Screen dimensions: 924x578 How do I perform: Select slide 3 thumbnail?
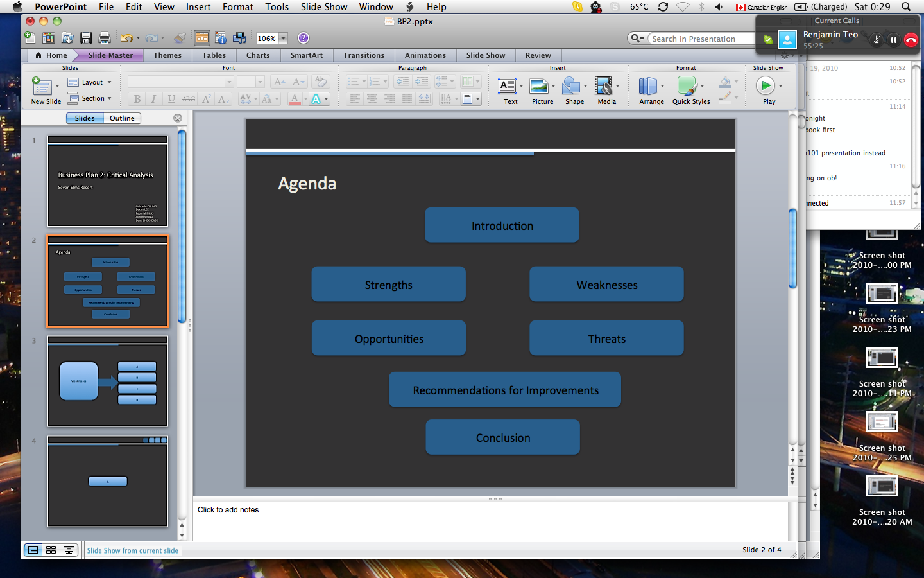click(x=108, y=381)
